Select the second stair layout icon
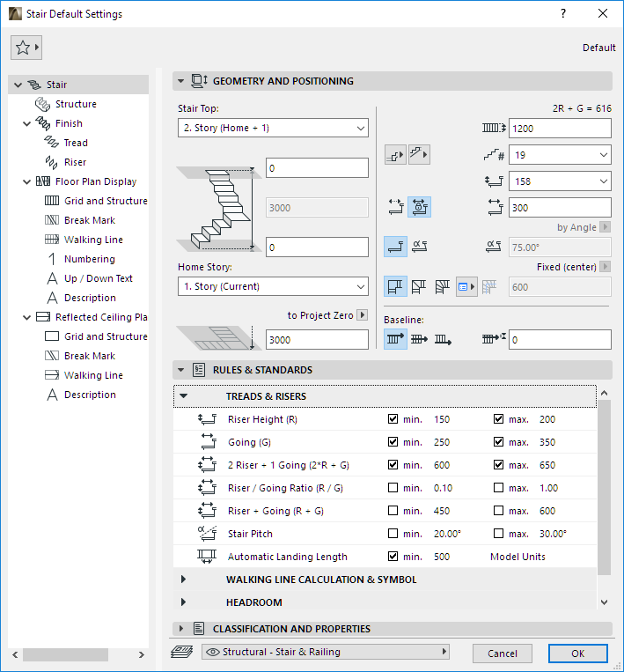 (x=418, y=287)
